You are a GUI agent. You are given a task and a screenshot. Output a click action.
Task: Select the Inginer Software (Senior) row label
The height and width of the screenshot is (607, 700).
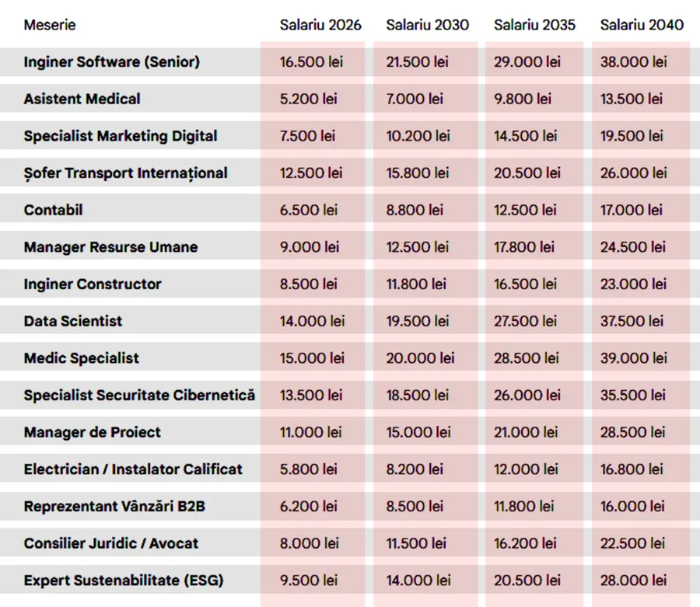pos(111,62)
